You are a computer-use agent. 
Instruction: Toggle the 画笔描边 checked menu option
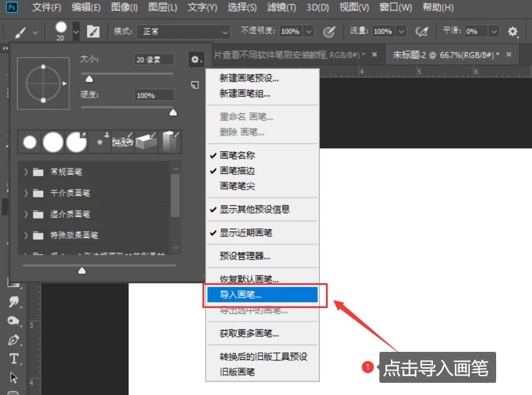click(x=237, y=171)
